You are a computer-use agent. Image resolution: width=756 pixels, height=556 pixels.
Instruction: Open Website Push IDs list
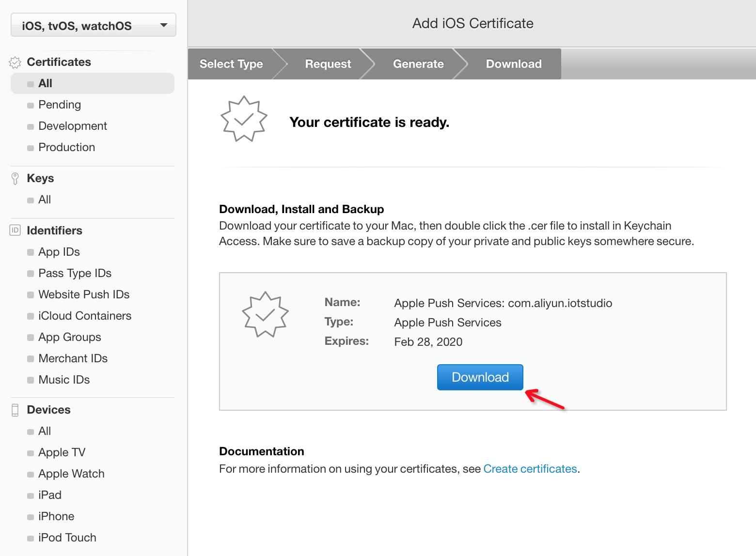click(x=84, y=294)
